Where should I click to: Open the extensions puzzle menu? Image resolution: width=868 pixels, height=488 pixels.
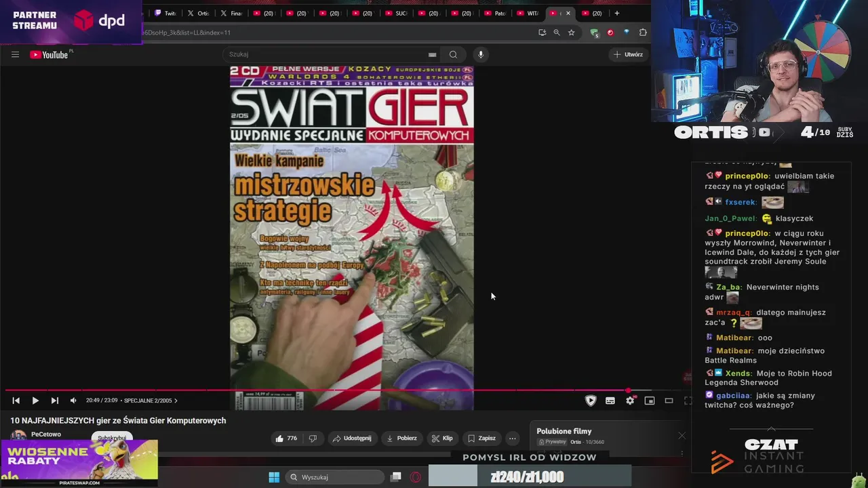tap(643, 33)
